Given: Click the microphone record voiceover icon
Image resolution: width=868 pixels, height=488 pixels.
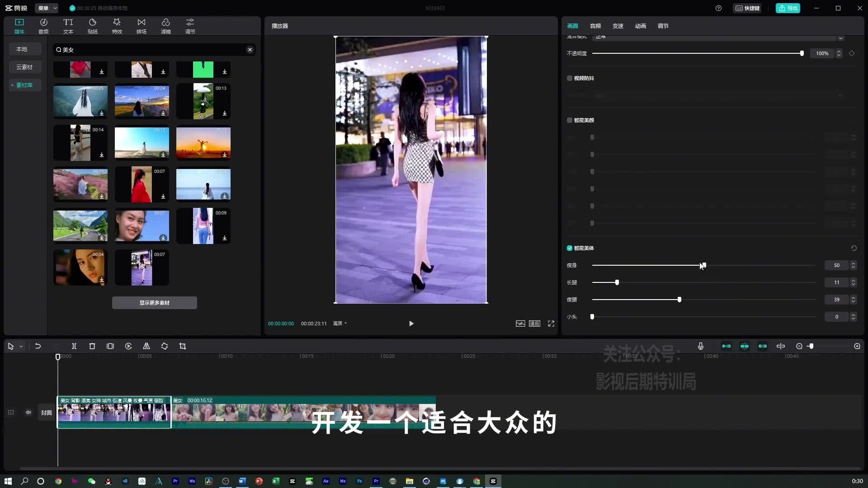Looking at the screenshot, I should click(x=701, y=346).
